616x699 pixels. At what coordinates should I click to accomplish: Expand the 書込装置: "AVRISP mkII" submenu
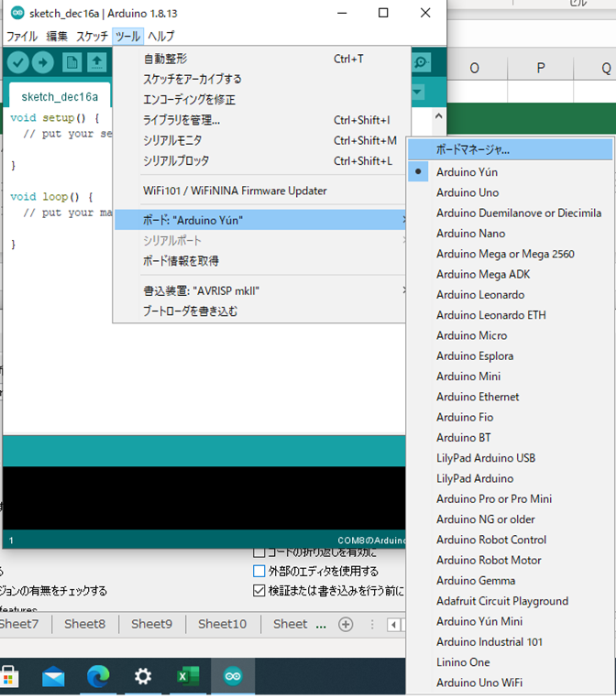coord(261,290)
